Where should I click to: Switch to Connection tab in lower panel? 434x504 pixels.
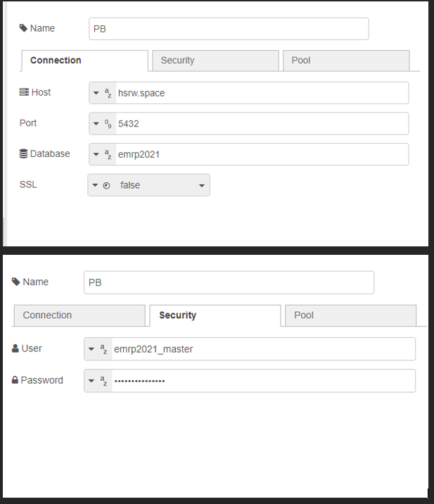(x=79, y=315)
